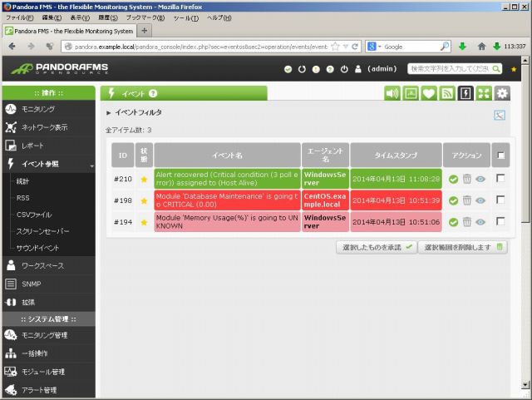The height and width of the screenshot is (400, 532).
Task: Open the header help question icon
Action: [330, 69]
